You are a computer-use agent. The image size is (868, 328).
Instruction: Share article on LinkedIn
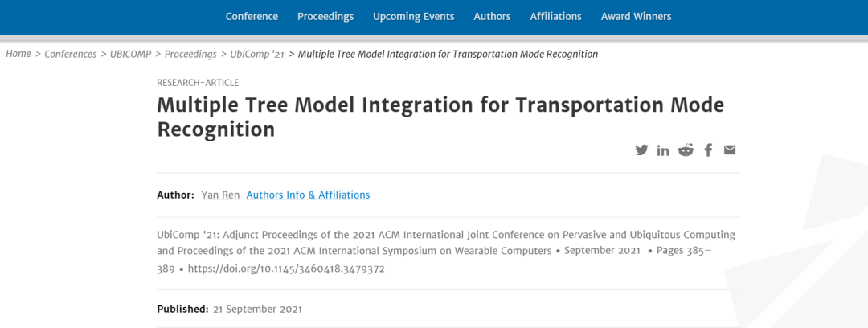[x=663, y=150]
